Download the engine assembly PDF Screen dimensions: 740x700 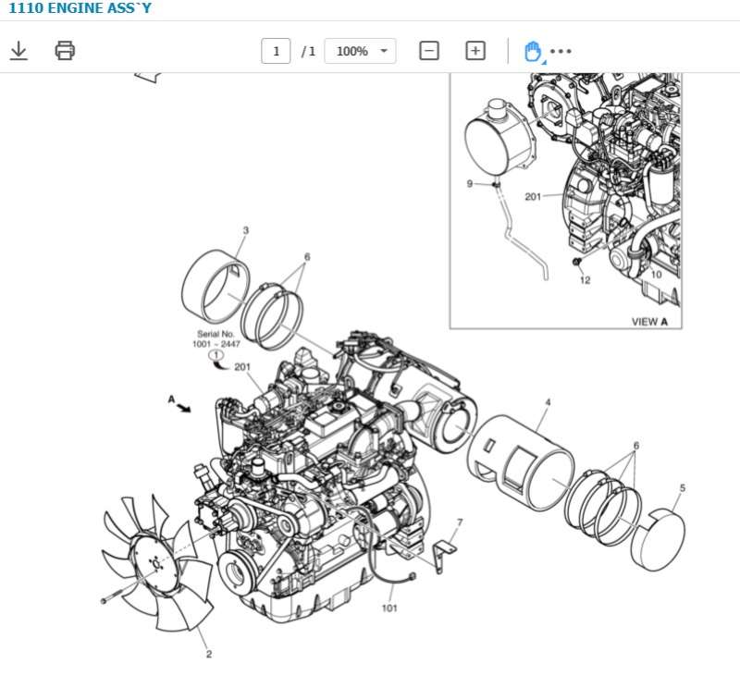(x=19, y=51)
